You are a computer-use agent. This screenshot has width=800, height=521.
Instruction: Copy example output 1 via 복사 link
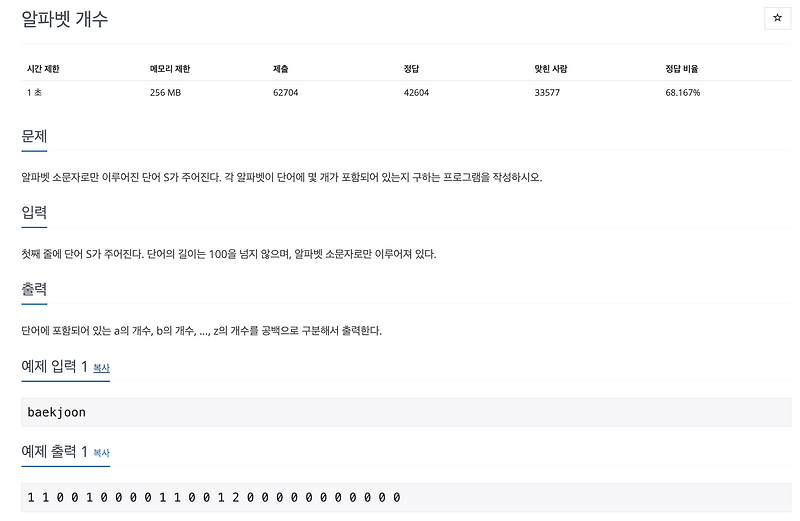pos(101,453)
